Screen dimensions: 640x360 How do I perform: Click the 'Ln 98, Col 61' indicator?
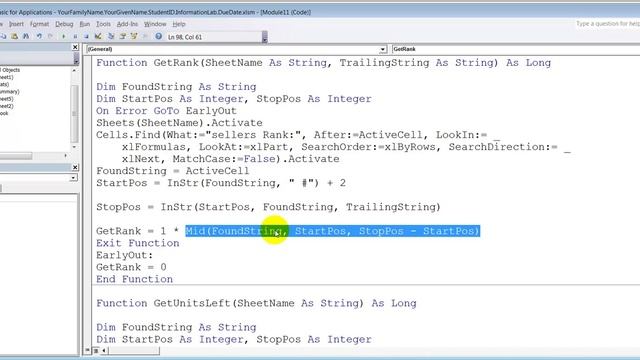click(x=185, y=37)
